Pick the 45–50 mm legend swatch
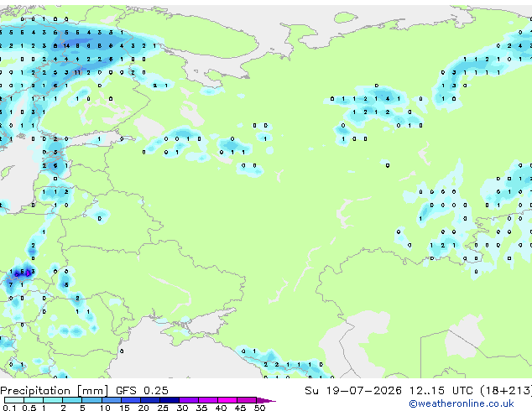532x411 pixels. click(247, 400)
